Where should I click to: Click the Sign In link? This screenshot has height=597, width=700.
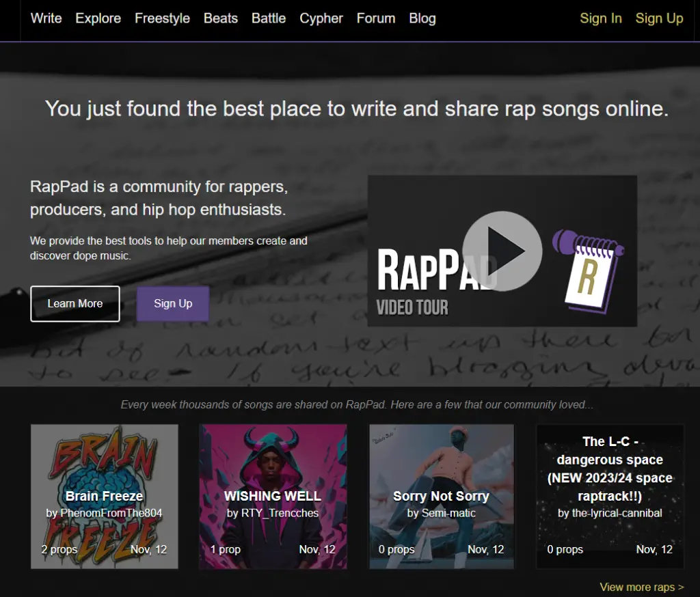(601, 18)
